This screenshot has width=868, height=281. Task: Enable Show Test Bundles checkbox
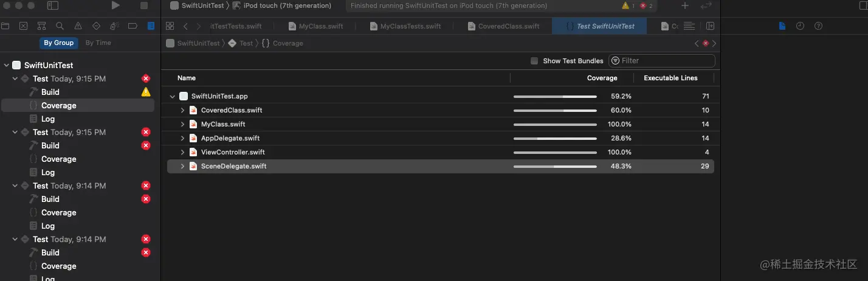point(534,61)
